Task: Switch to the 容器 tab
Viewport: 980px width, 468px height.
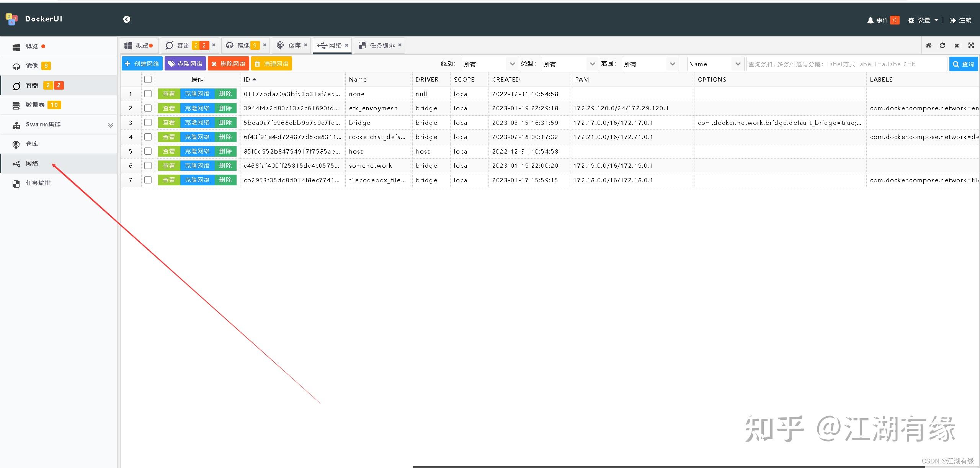Action: [x=183, y=45]
